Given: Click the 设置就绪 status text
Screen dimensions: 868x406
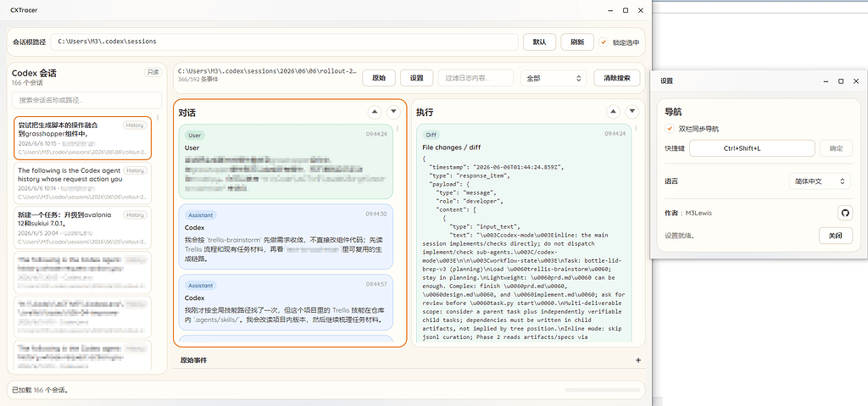Looking at the screenshot, I should point(679,236).
